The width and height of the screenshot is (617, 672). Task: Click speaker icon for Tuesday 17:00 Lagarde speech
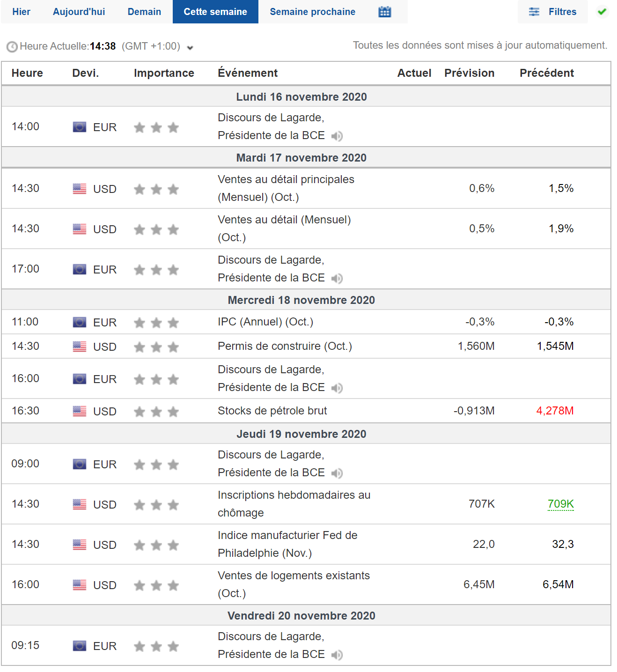pos(337,279)
